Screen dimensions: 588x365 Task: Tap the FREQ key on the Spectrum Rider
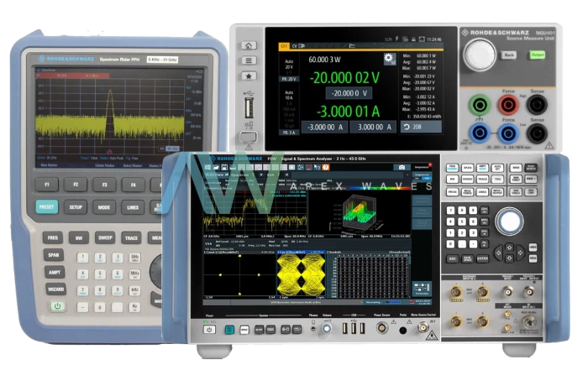(53, 237)
